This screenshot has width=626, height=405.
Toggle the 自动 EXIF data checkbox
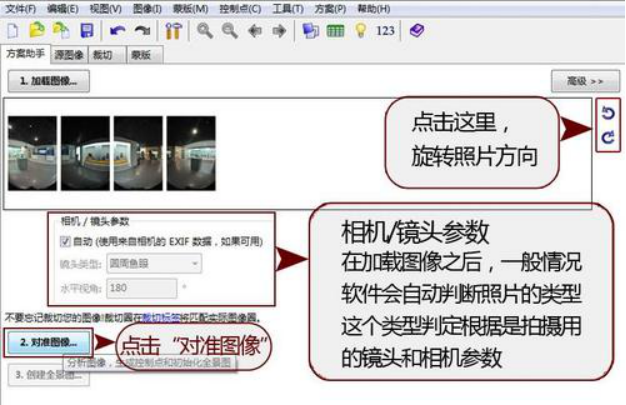pyautogui.click(x=66, y=241)
